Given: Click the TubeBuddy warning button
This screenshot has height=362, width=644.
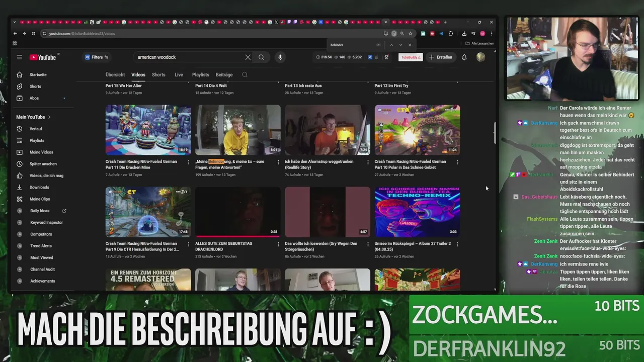Looking at the screenshot, I should (411, 57).
